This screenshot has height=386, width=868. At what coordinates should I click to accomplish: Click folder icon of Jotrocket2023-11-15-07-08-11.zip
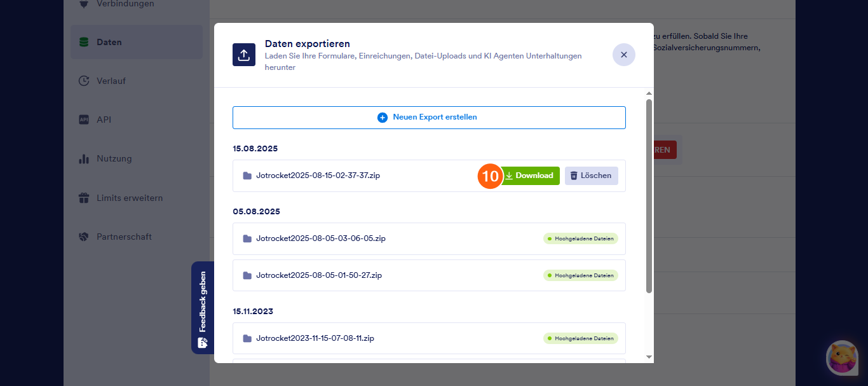[x=247, y=338]
